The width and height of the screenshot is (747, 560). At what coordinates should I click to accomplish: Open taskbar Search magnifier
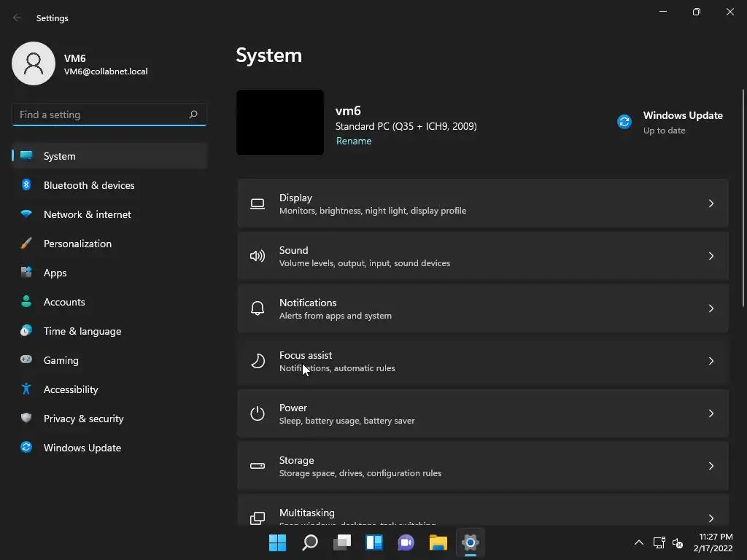click(309, 542)
